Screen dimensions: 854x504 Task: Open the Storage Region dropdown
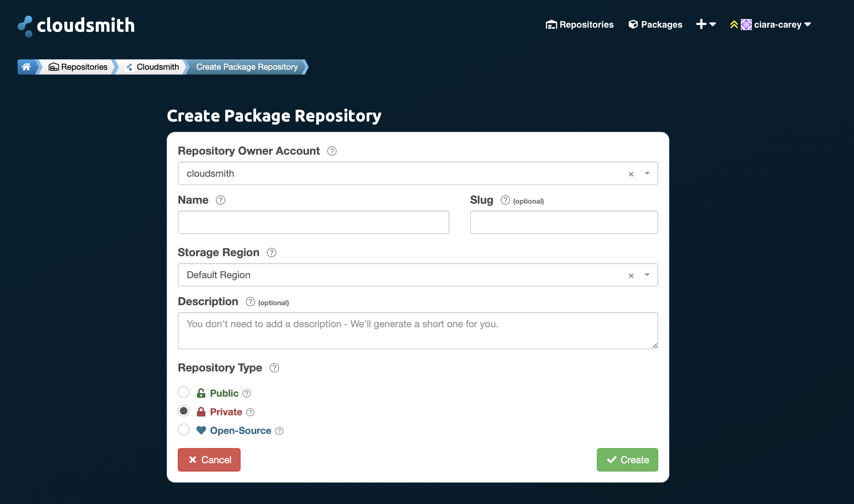tap(647, 275)
